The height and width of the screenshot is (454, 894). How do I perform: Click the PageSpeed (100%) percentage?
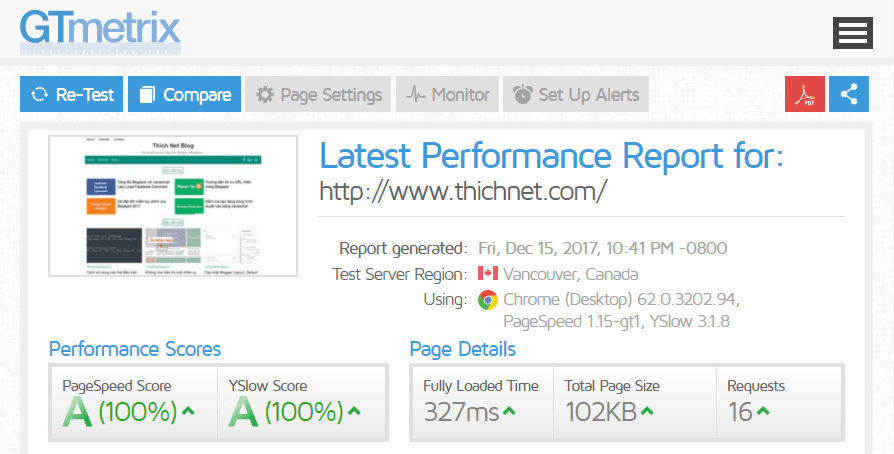pyautogui.click(x=138, y=412)
